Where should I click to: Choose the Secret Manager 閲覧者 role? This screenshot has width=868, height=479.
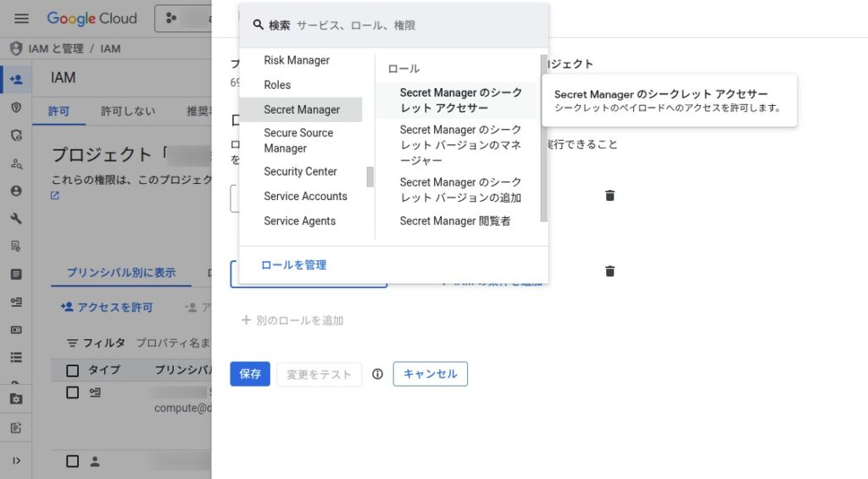tap(455, 221)
